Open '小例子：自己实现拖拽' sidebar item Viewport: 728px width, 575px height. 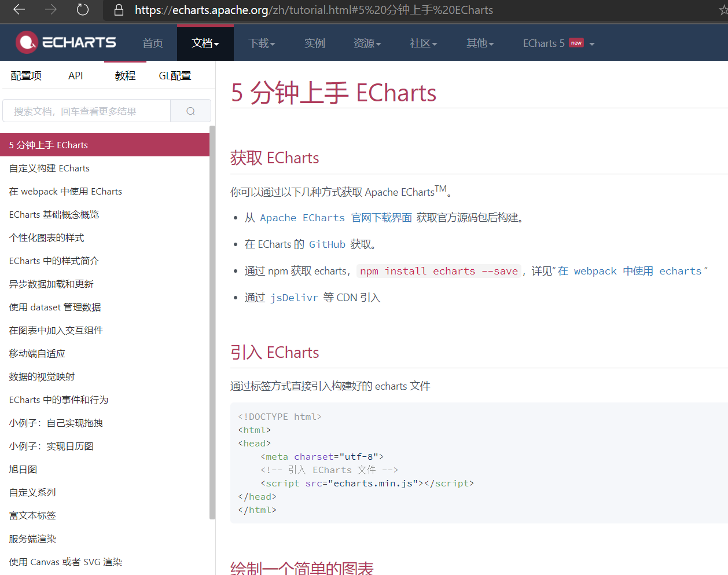tap(105, 423)
